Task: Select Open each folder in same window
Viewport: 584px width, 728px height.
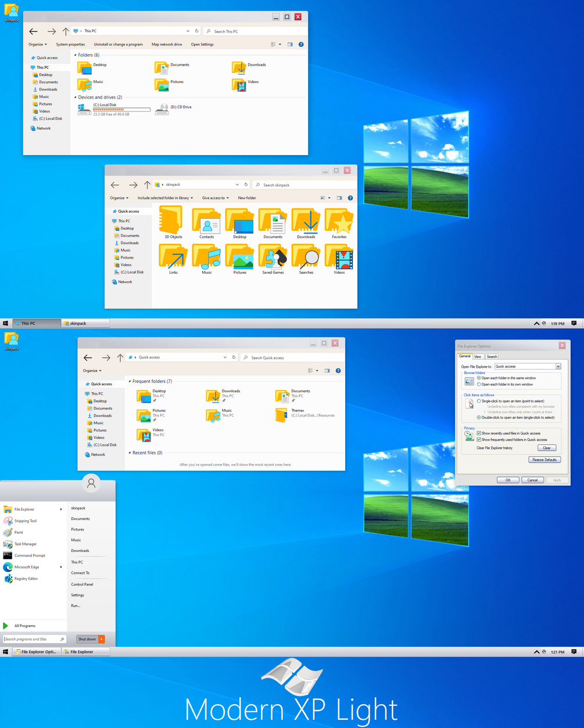Action: (x=506, y=378)
